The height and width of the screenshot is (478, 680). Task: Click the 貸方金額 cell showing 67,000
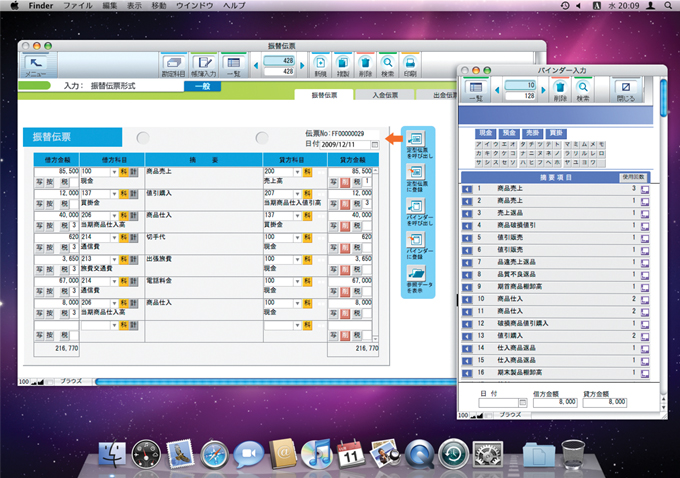point(350,281)
